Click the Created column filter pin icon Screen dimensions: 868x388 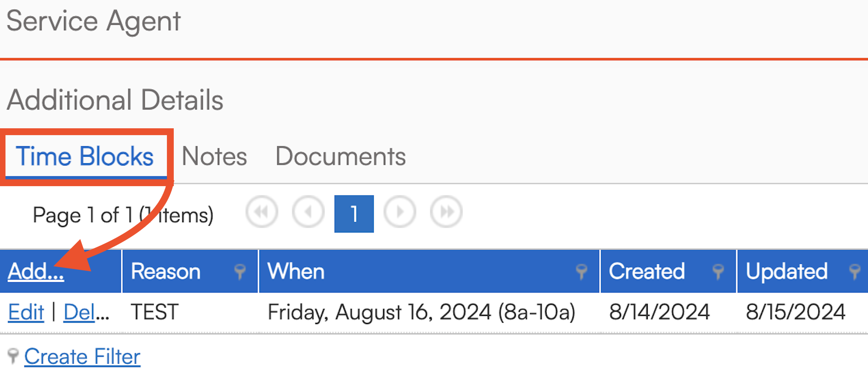(x=718, y=272)
